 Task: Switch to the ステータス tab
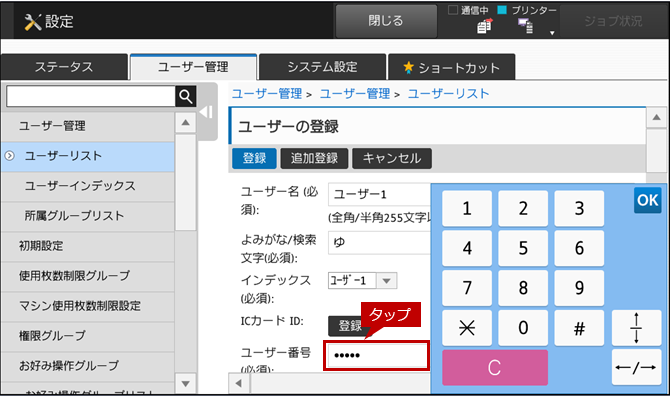pyautogui.click(x=64, y=67)
